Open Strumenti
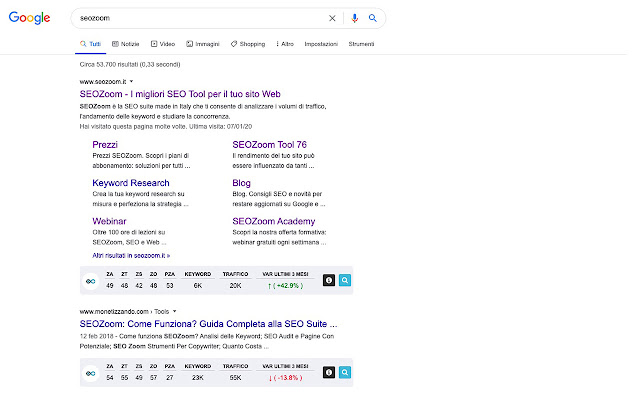640x400 pixels. click(361, 44)
